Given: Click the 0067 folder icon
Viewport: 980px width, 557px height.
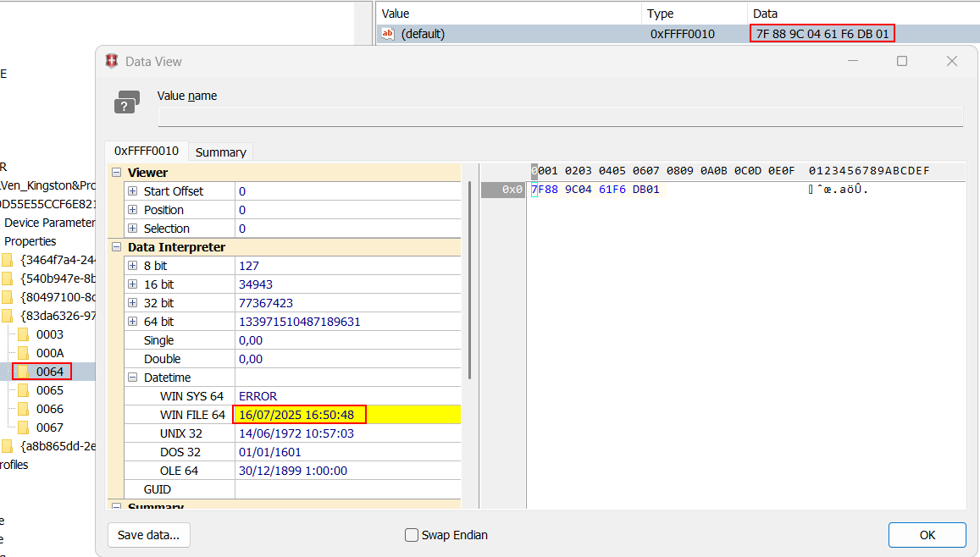Looking at the screenshot, I should (23, 427).
